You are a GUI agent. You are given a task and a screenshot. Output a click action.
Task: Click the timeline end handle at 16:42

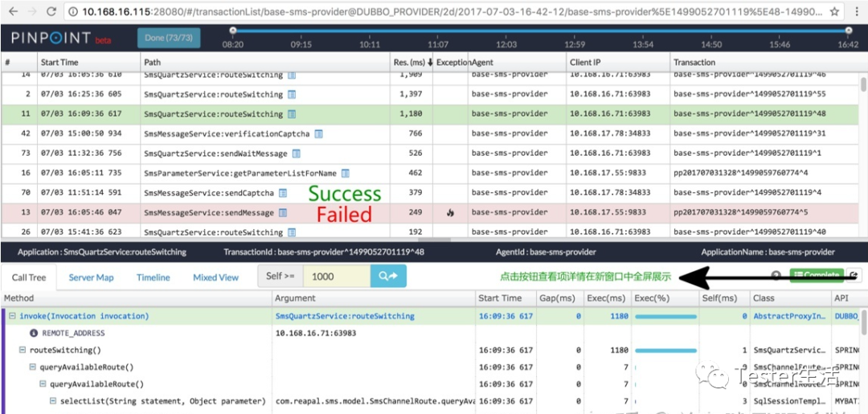pyautogui.click(x=848, y=31)
